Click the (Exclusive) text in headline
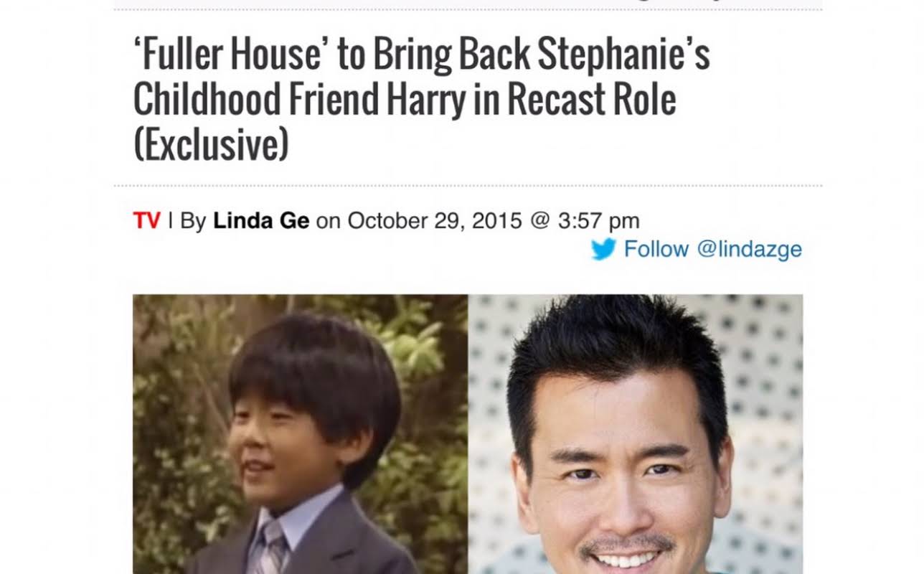 [x=211, y=143]
